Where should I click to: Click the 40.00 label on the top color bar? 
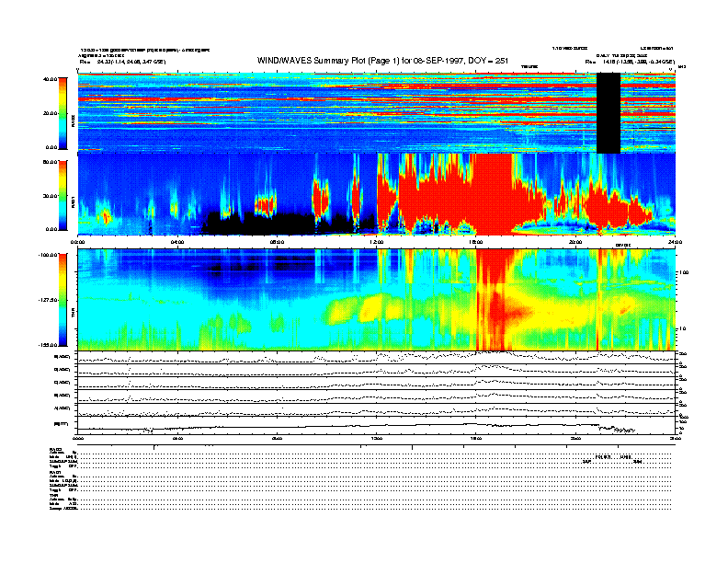[50, 79]
